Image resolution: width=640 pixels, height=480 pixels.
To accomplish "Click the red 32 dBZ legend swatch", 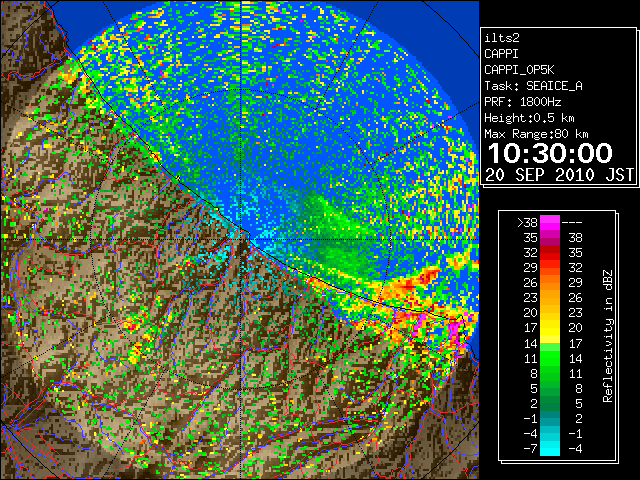I will click(550, 253).
